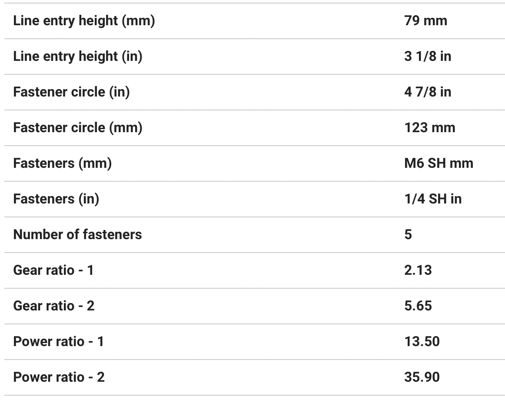
Task: Select the 5.65 gear ratio value
Action: pyautogui.click(x=418, y=306)
